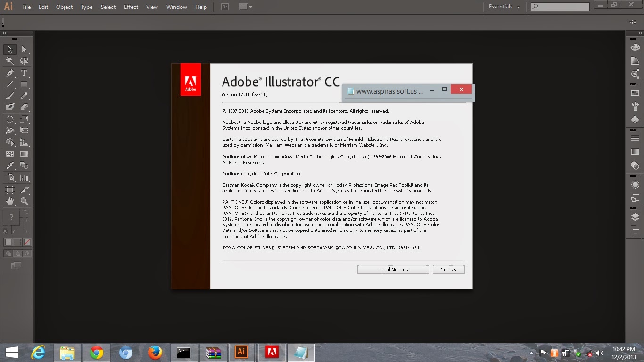Open the Color panel palette icon
Screen dimensions: 644x362
pyautogui.click(x=635, y=48)
